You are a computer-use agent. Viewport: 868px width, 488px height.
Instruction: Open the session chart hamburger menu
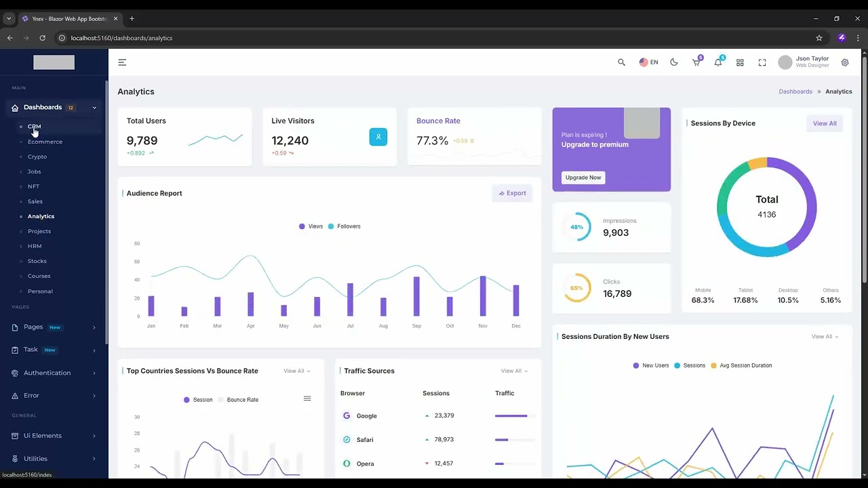pyautogui.click(x=307, y=399)
